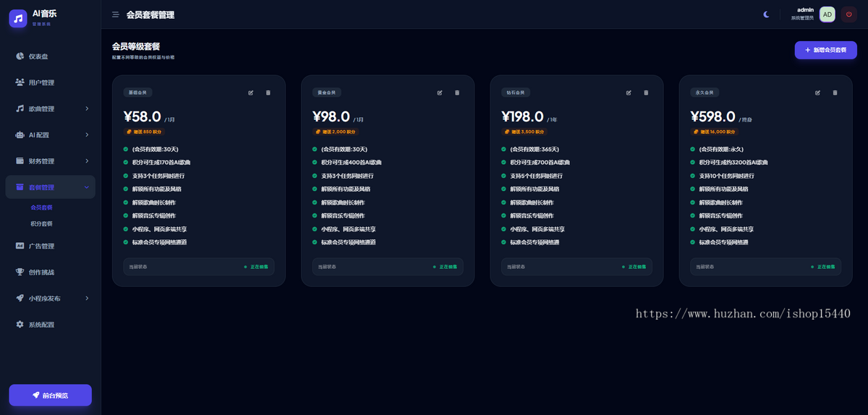Expand 财务管理 submenu chevron
The image size is (868, 415).
tap(87, 161)
